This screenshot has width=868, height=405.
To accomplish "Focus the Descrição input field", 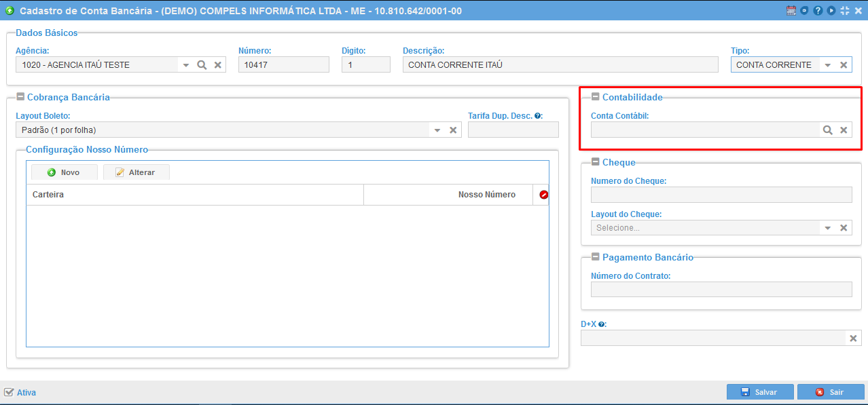I will (x=560, y=64).
